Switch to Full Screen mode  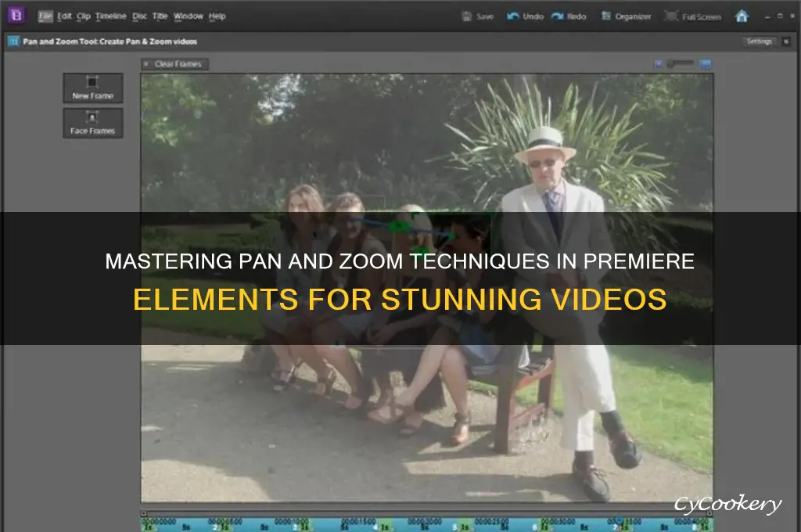(693, 16)
